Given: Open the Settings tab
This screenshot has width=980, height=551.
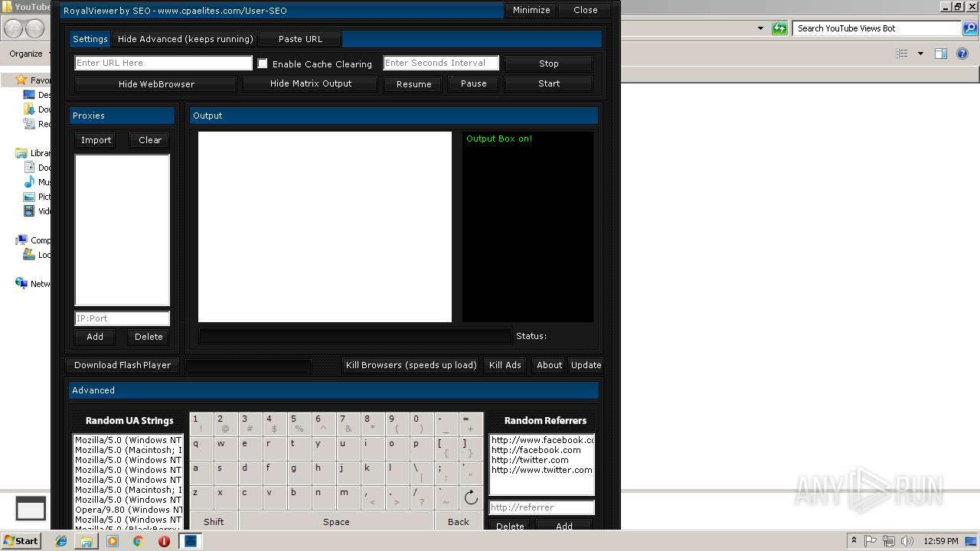Looking at the screenshot, I should [90, 39].
